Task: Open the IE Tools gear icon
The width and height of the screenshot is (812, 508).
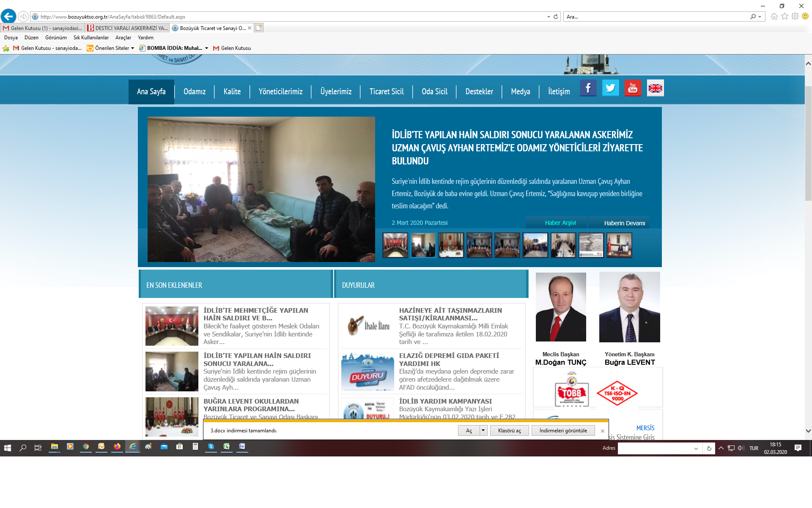Action: [795, 16]
